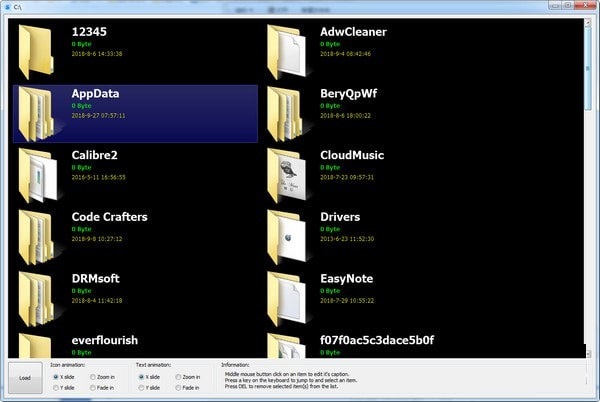Click the AdwCleaner name text
600x402 pixels.
[353, 31]
